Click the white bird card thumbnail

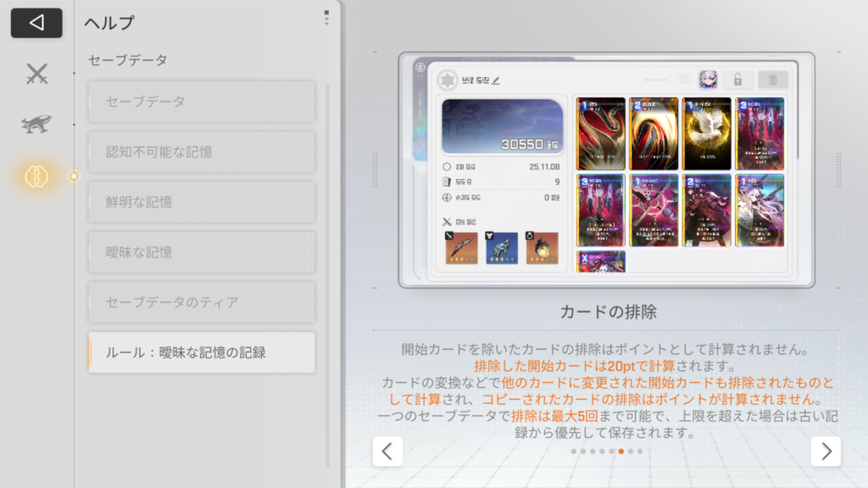point(707,132)
